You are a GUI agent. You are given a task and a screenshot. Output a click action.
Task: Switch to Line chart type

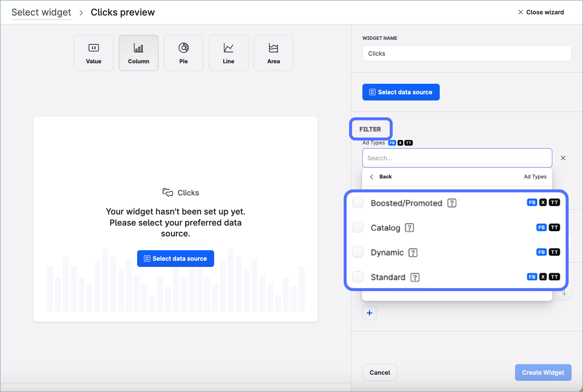point(228,53)
